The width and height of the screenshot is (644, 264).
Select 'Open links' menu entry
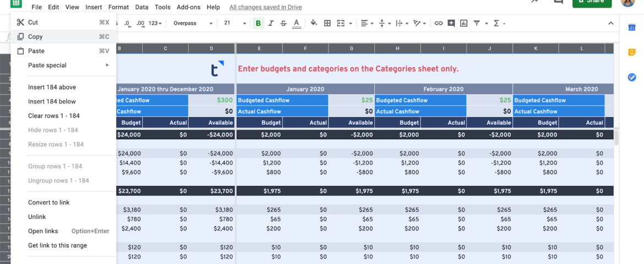pyautogui.click(x=64, y=231)
